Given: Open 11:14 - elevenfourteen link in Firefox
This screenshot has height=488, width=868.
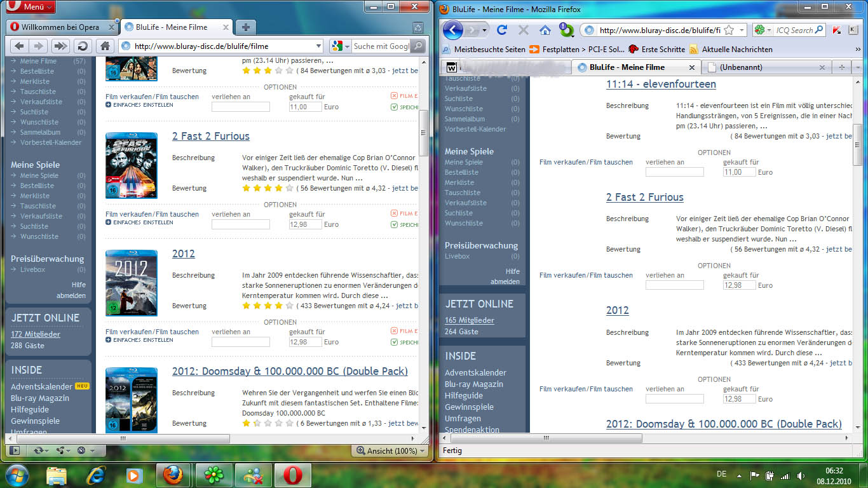Looking at the screenshot, I should click(661, 84).
